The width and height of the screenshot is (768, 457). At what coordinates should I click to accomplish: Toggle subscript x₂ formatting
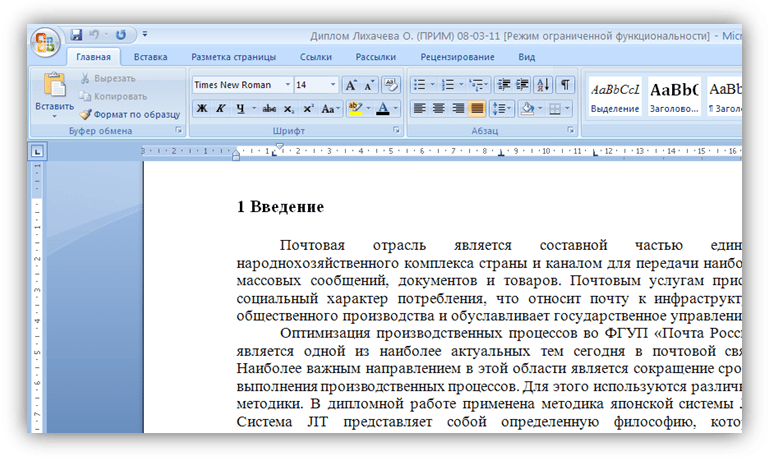tap(289, 108)
